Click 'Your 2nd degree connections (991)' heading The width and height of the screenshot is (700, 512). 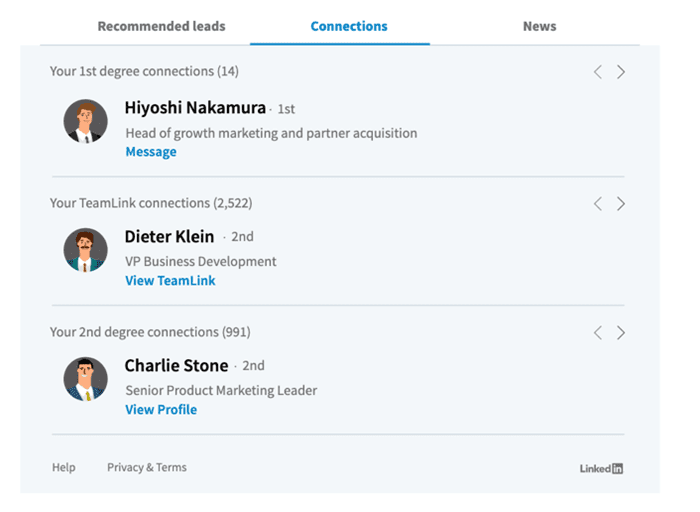point(150,332)
